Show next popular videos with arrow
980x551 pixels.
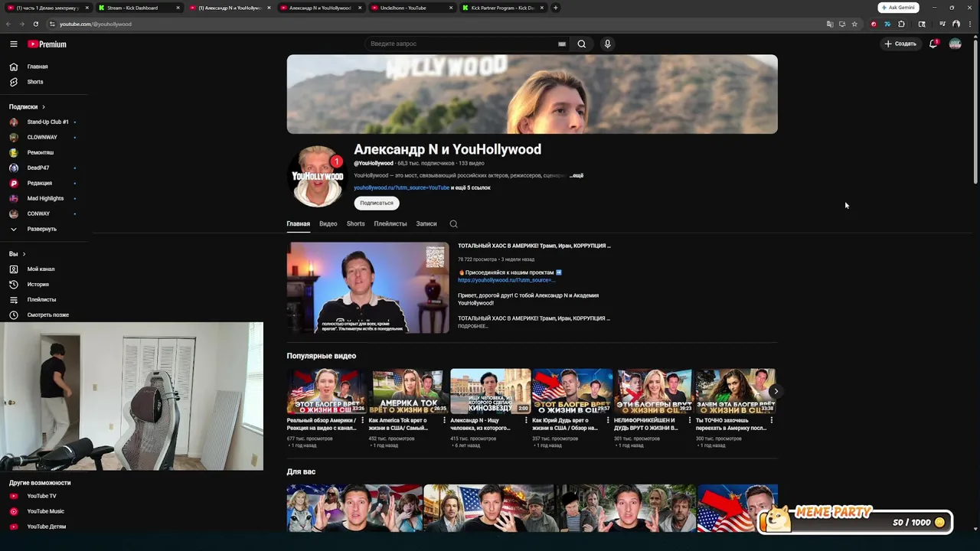(776, 391)
